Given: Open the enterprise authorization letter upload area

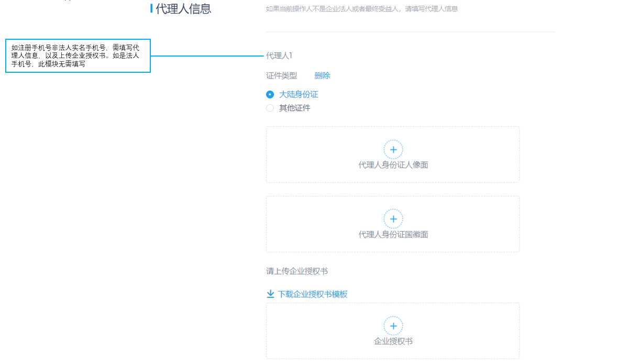Looking at the screenshot, I should coord(393,330).
